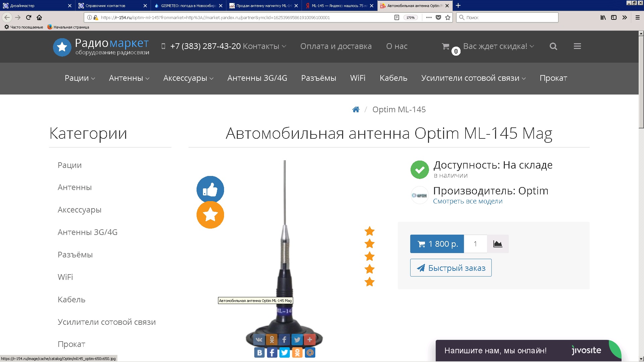The image size is (644, 362).
Task: Open Антенны 3G/4G in top navigation
Action: coord(257,78)
